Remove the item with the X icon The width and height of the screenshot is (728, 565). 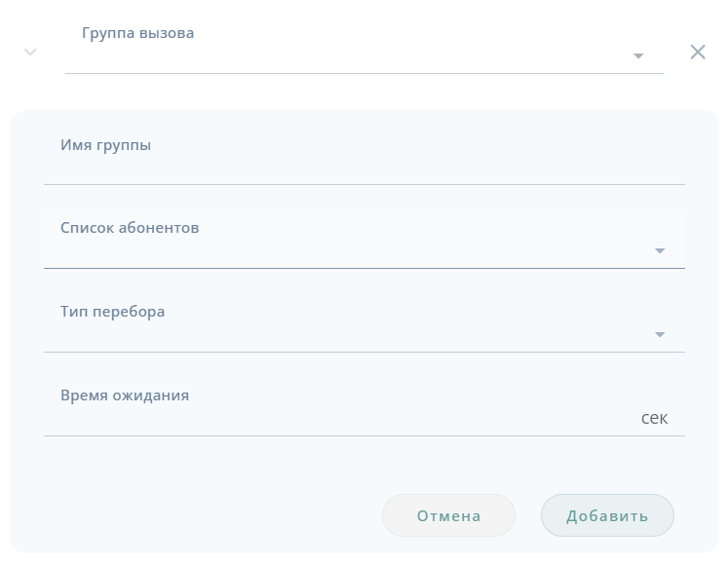coord(698,52)
